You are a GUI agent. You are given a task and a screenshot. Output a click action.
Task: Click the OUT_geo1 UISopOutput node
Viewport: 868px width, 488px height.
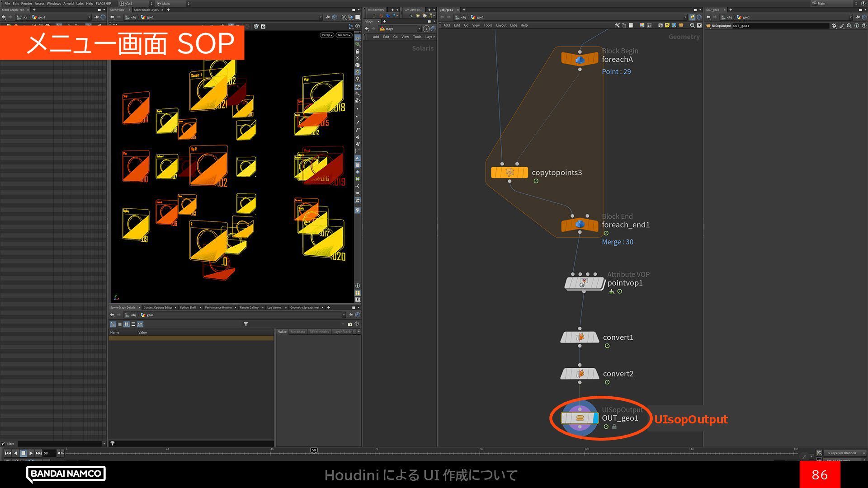tap(580, 418)
